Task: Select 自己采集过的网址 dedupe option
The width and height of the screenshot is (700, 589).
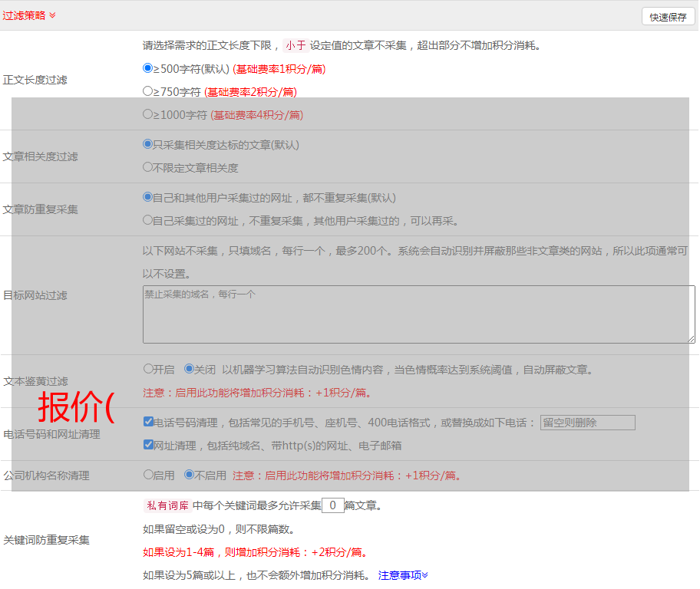Action: click(148, 220)
